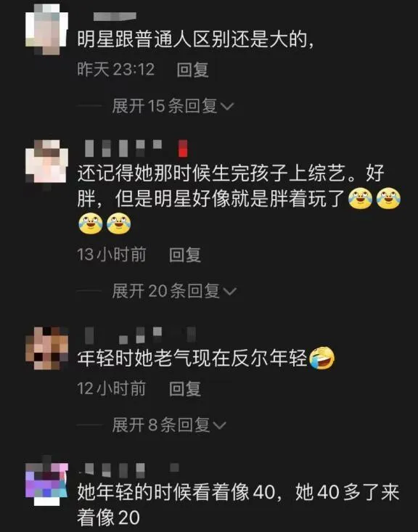
Task: Expand 展开15条回复
Action: click(x=173, y=106)
